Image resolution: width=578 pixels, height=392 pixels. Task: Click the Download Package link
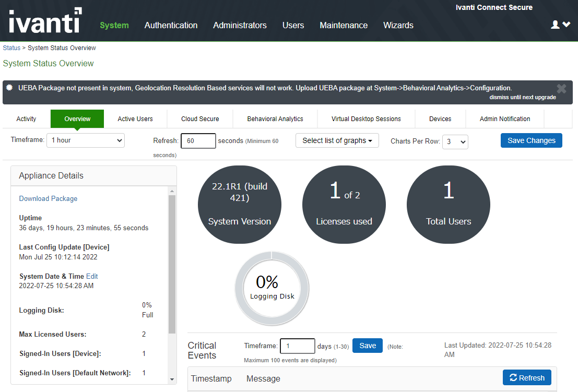48,198
